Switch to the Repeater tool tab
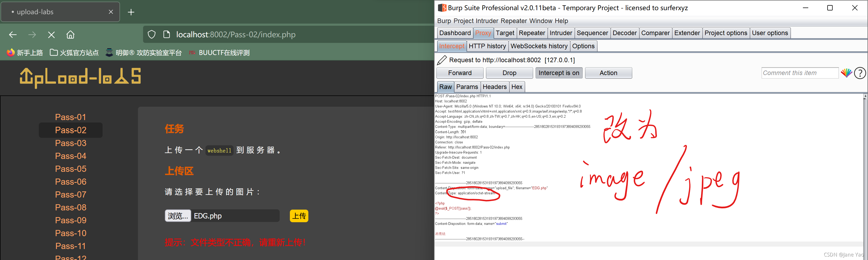This screenshot has width=868, height=260. (532, 33)
